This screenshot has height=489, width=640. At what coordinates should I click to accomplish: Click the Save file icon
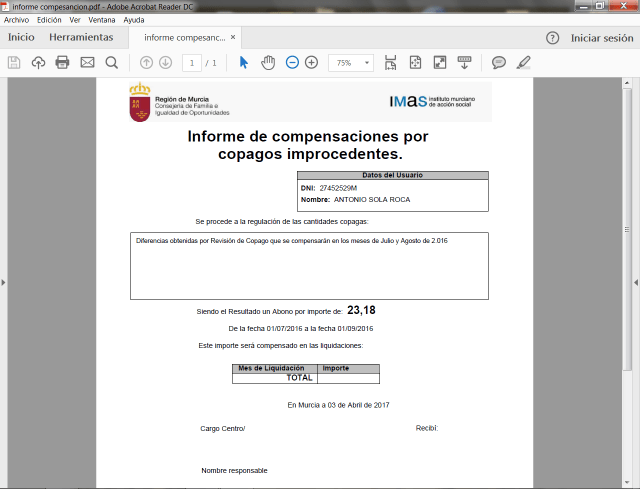click(14, 62)
